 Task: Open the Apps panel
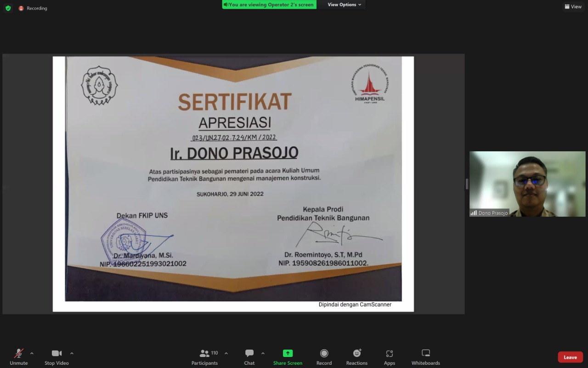390,356
